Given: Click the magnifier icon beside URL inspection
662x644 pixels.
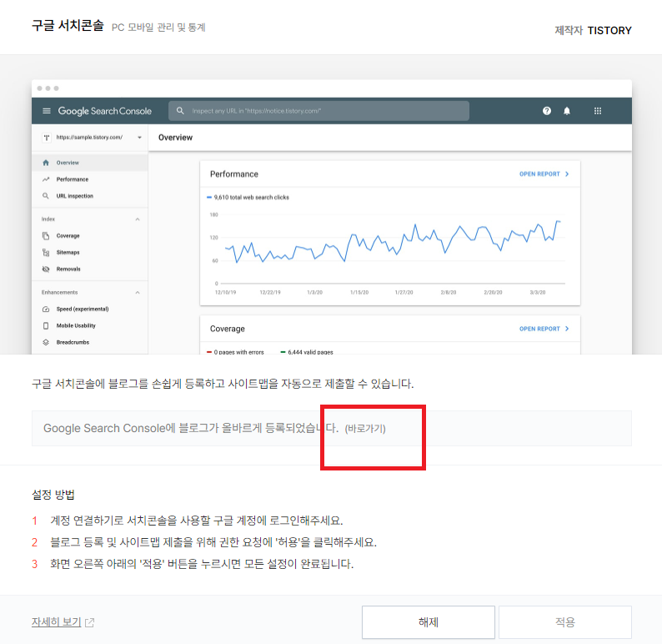Looking at the screenshot, I should coord(46,196).
